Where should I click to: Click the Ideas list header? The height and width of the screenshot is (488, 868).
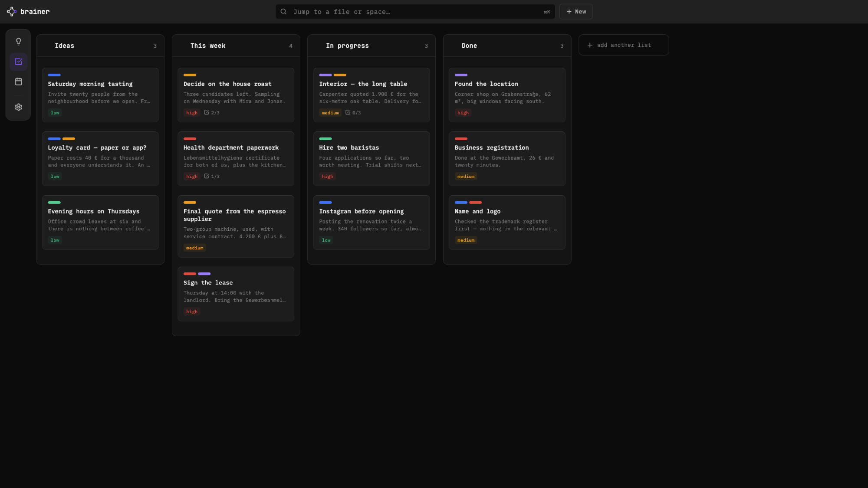click(100, 46)
